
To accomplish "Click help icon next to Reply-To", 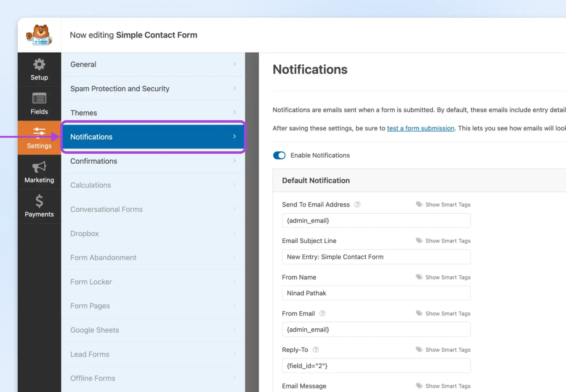I will pos(316,350).
